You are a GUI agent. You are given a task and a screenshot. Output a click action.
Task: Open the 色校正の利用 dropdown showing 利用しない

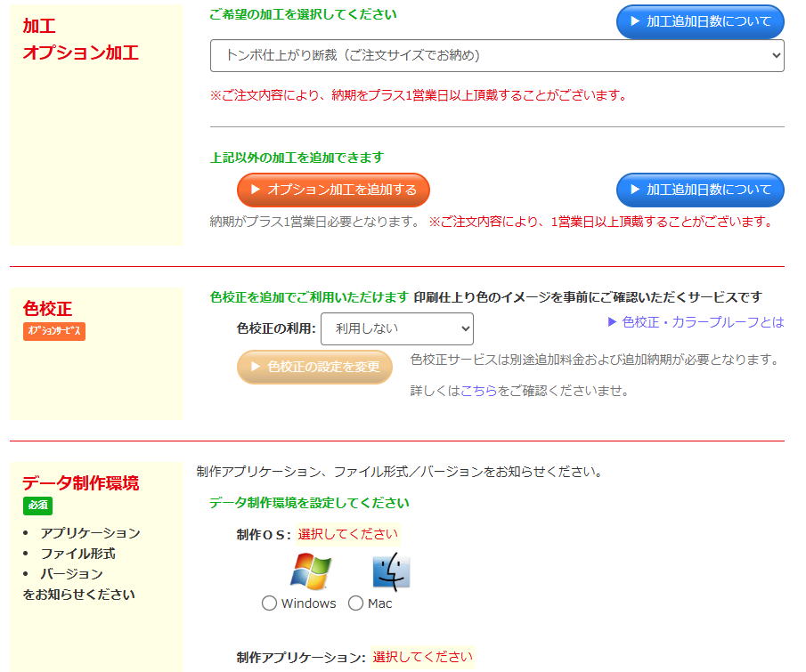(x=397, y=328)
